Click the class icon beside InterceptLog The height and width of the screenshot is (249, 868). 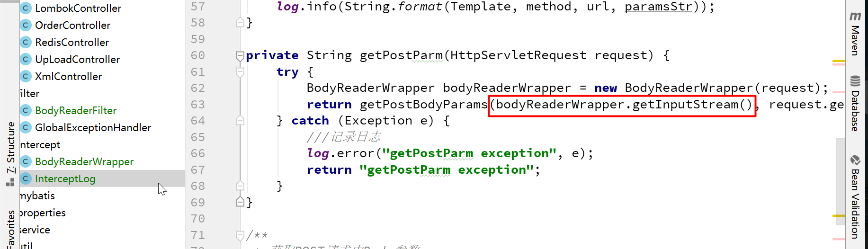click(x=26, y=178)
